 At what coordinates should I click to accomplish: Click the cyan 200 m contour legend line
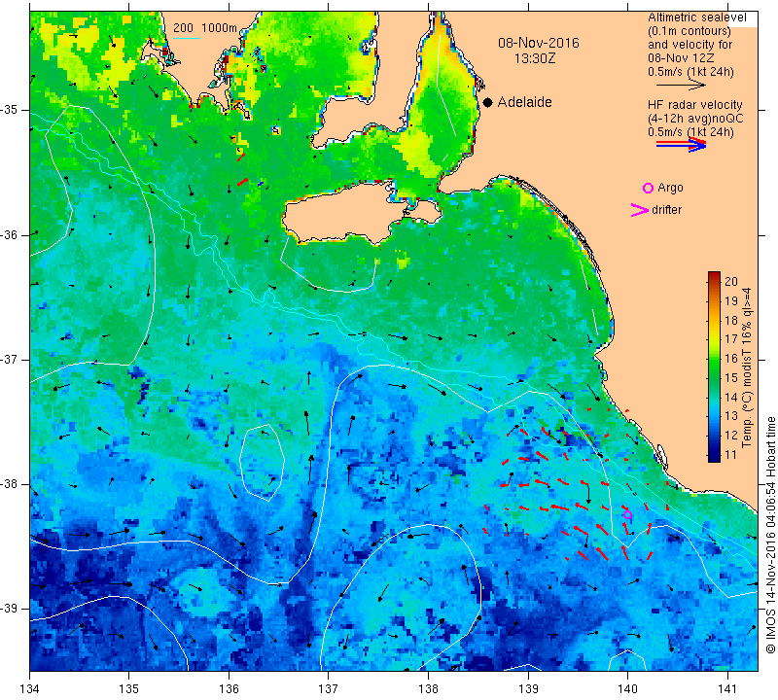[x=186, y=38]
